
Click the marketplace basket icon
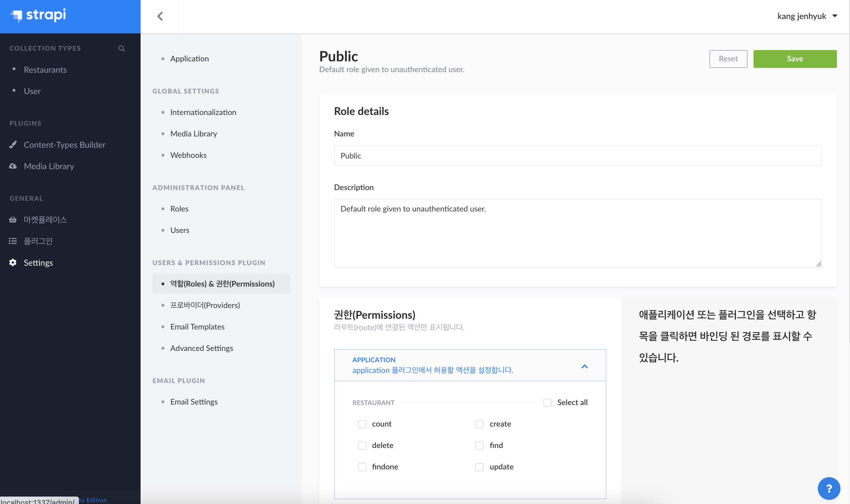pyautogui.click(x=13, y=220)
